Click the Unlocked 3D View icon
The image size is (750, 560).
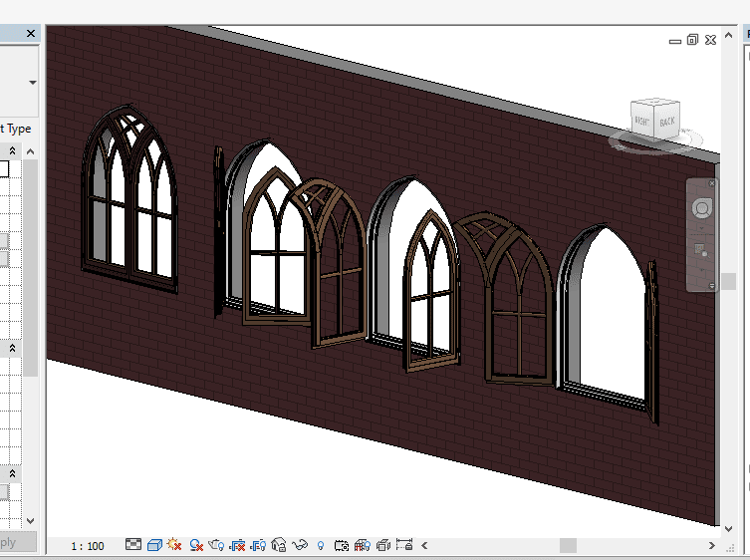tap(279, 545)
